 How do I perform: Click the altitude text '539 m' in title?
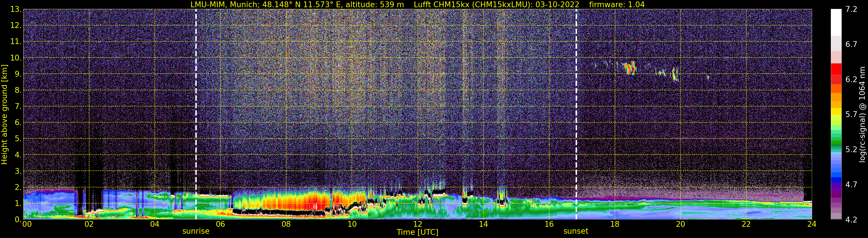point(392,4)
